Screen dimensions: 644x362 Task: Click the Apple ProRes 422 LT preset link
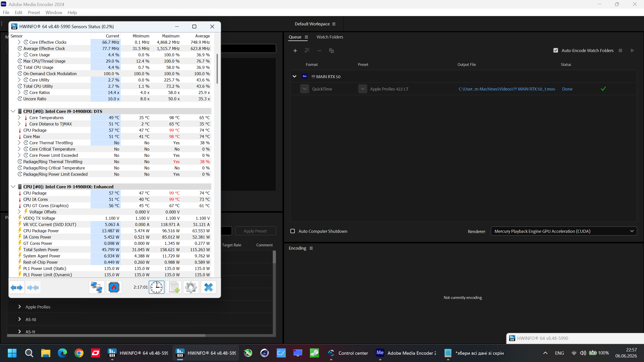pyautogui.click(x=389, y=89)
